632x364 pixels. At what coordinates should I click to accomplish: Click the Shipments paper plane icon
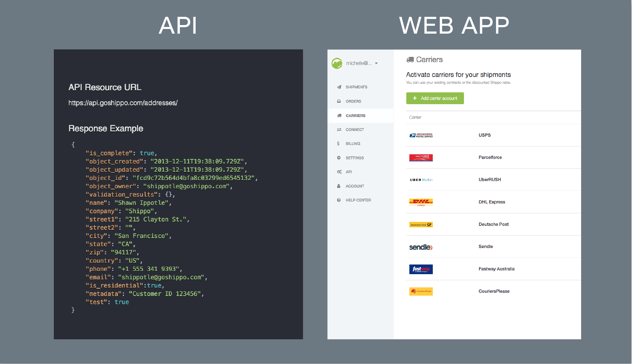pyautogui.click(x=339, y=87)
